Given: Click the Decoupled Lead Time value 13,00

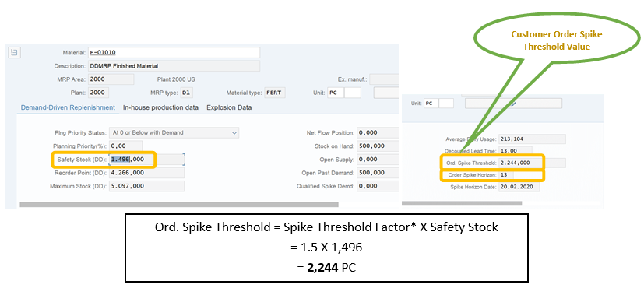Looking at the screenshot, I should pos(516,151).
